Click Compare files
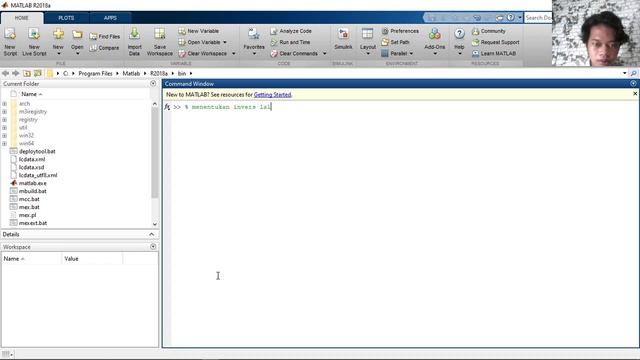The image size is (640, 360). tap(104, 48)
